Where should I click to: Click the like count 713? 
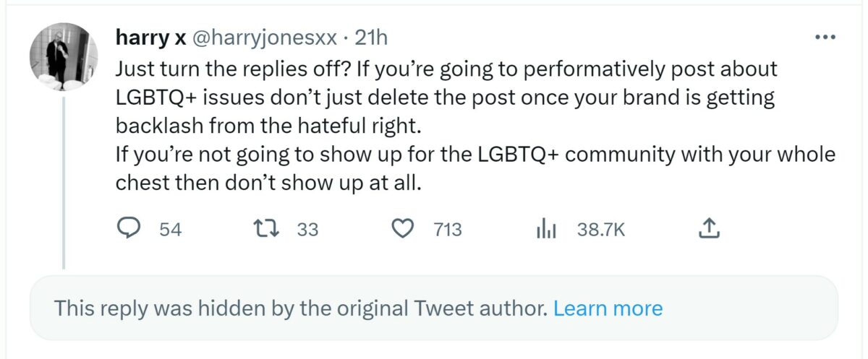[x=448, y=230]
